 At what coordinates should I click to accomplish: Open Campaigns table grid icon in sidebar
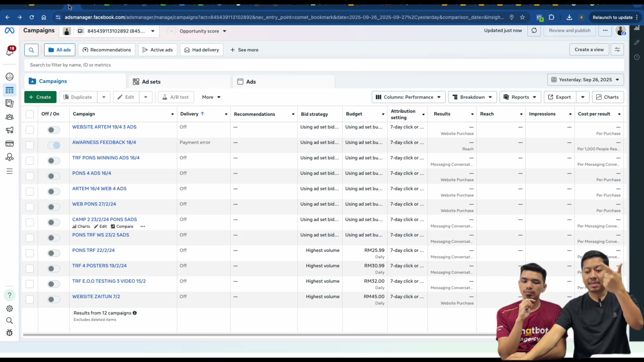[x=9, y=90]
